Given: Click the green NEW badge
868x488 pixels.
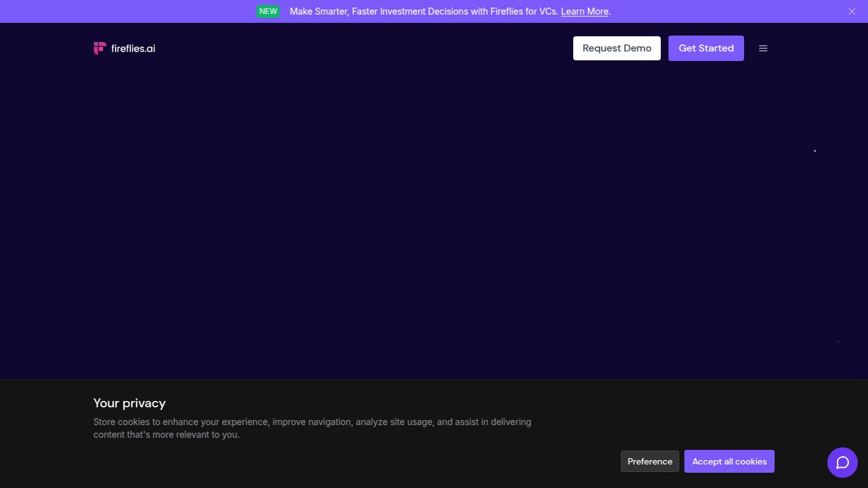Looking at the screenshot, I should 268,11.
